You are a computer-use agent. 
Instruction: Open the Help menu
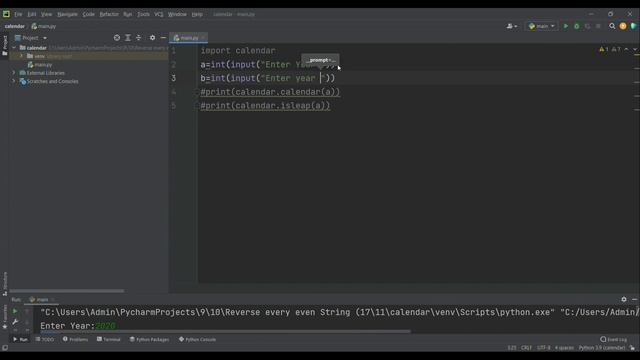197,14
